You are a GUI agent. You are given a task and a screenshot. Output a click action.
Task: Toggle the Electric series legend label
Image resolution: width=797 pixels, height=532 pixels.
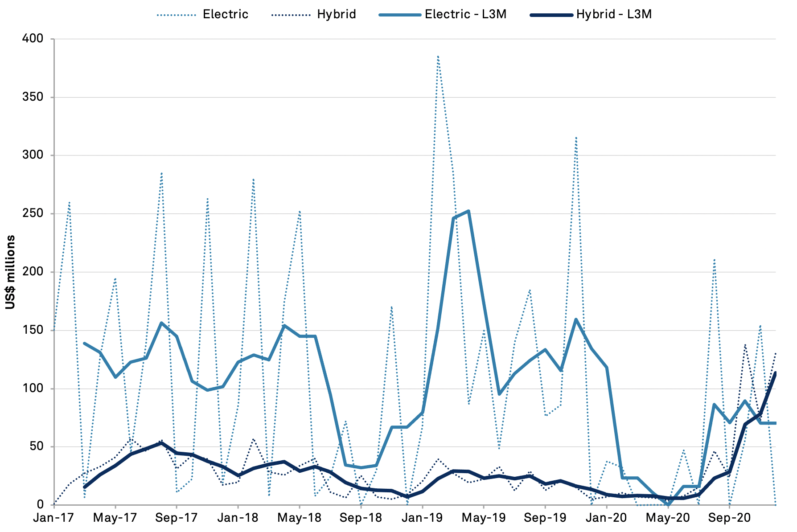tap(225, 14)
